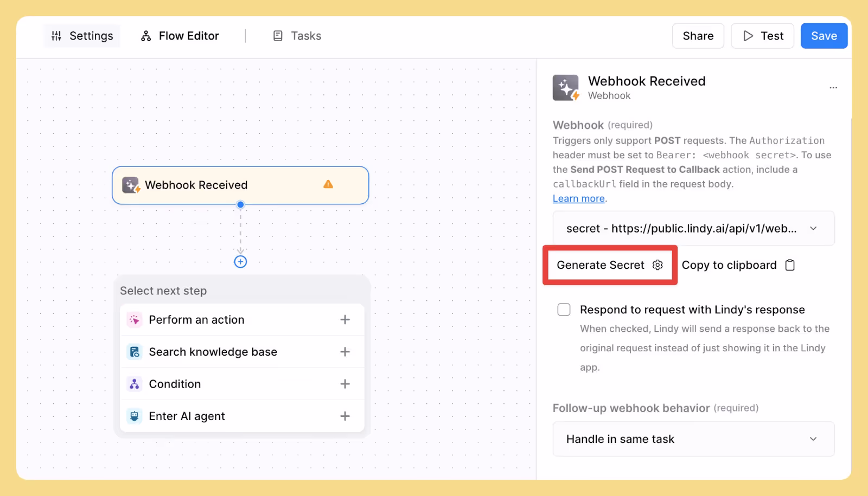Enable Respond to request with Lindy's response
Viewport: 868px width, 496px height.
point(564,310)
